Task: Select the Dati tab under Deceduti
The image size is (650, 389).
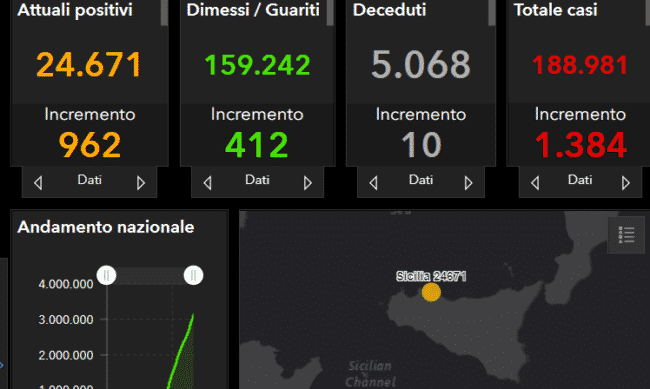Action: [421, 180]
